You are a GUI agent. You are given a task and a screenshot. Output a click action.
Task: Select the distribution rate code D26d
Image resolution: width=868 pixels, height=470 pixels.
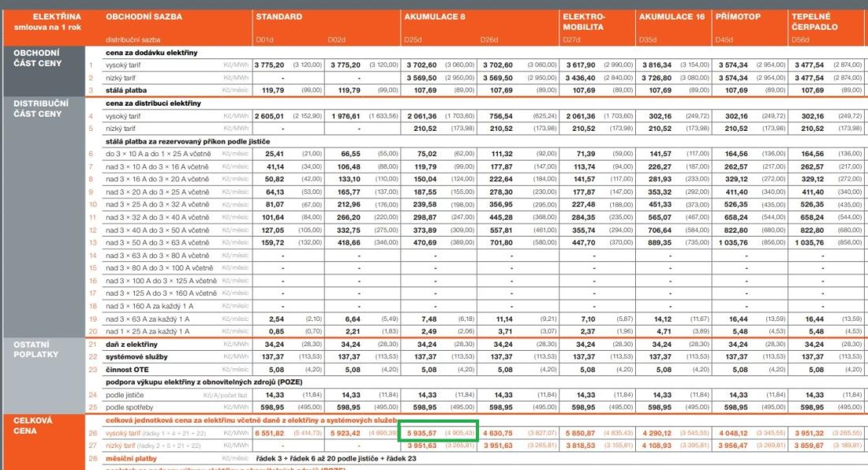489,39
